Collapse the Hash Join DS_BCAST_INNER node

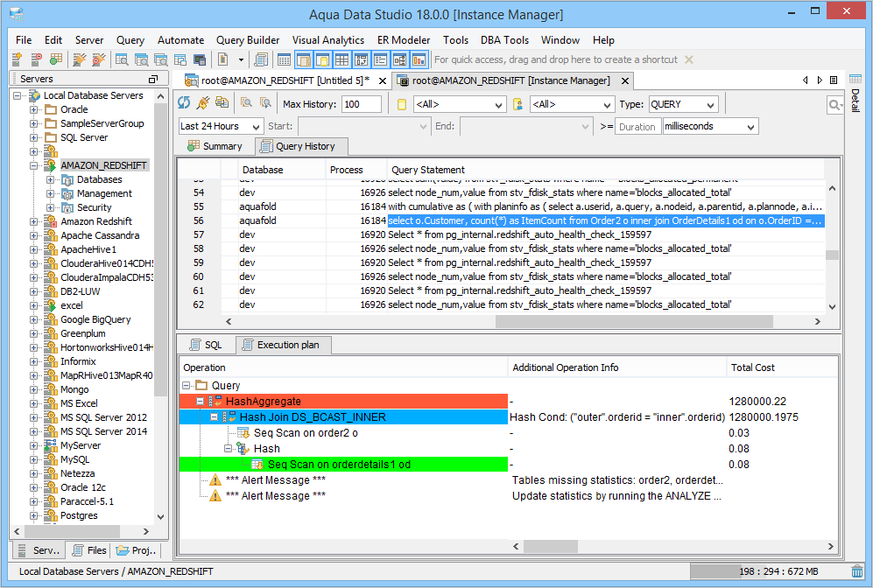[x=214, y=416]
